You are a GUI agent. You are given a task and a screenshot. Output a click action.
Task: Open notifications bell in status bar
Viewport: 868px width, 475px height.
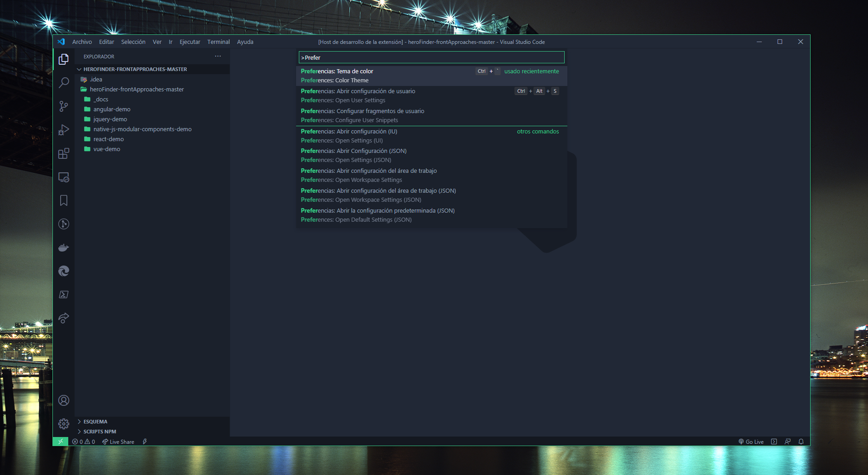click(x=801, y=442)
